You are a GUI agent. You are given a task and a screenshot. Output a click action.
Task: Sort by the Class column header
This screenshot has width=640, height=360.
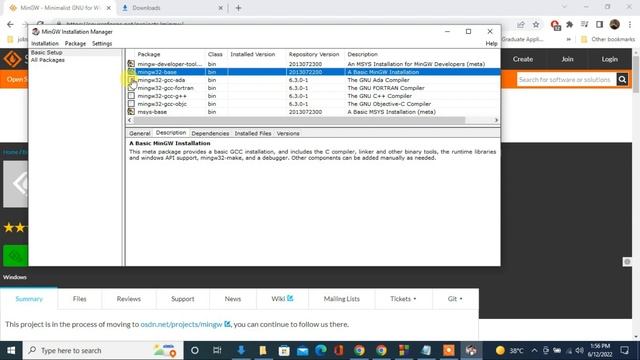point(216,54)
